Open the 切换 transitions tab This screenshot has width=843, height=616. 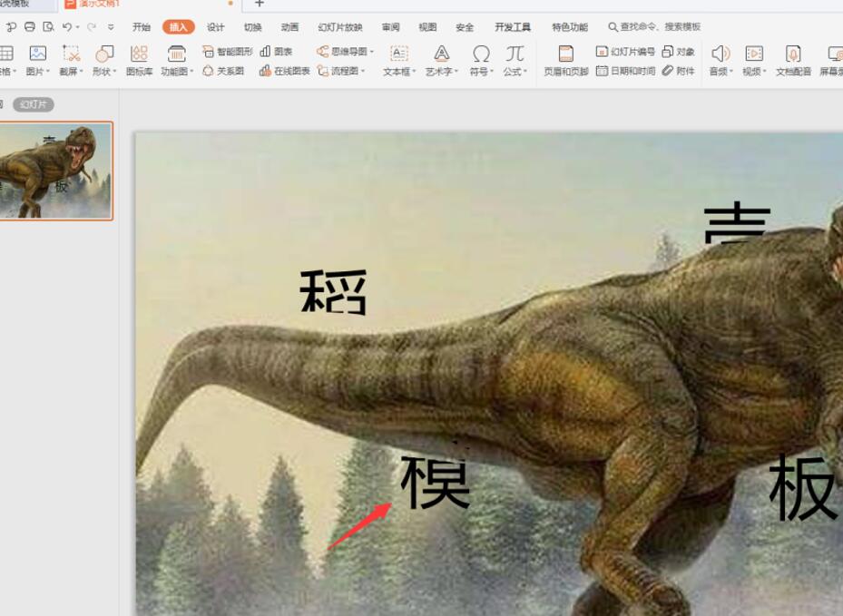[252, 27]
